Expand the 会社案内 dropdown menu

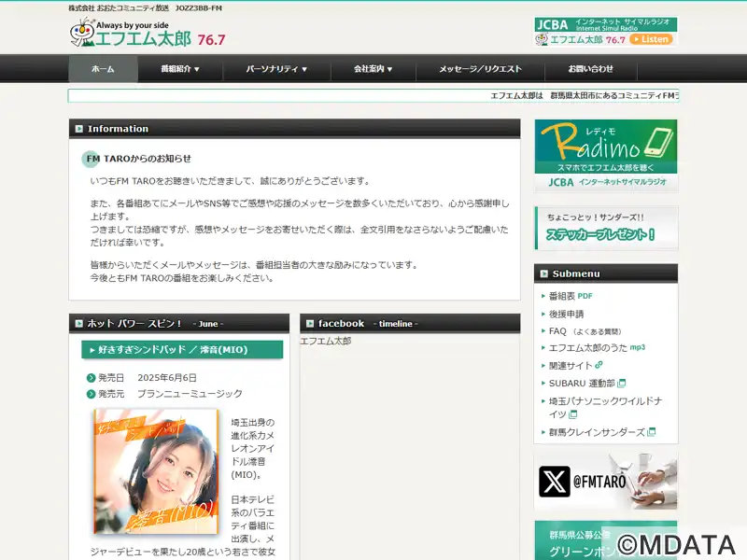pos(373,69)
